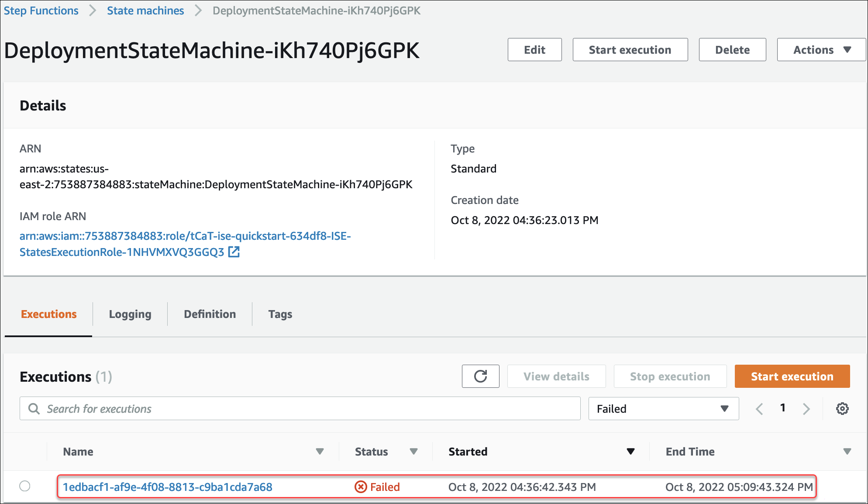Screen dimensions: 868x504
Task: Click the Name column header
Action: [78, 451]
